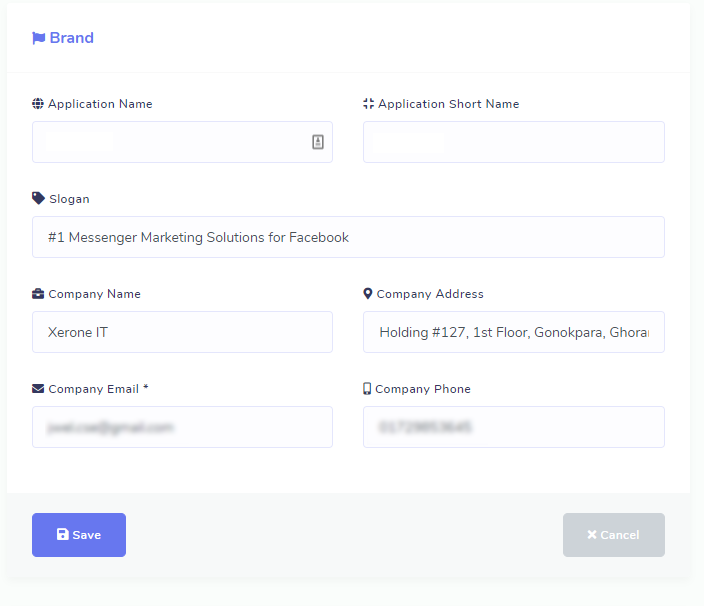Click the Company Address input field

coord(513,332)
